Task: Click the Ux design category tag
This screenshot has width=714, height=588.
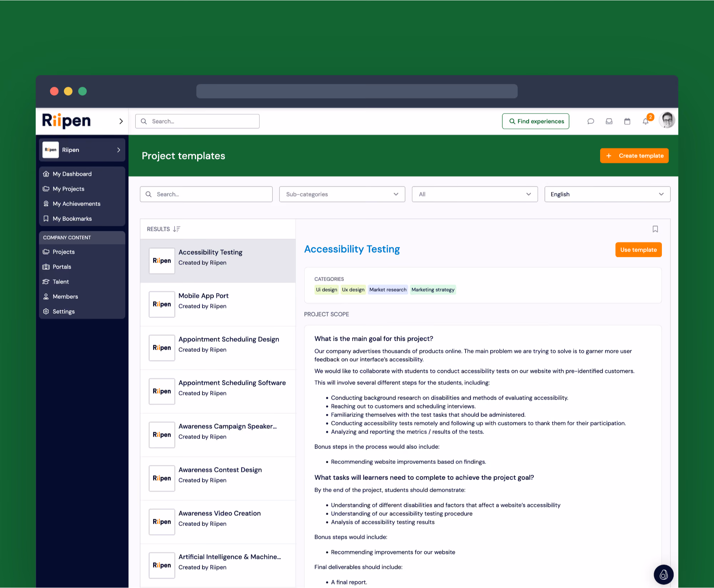Action: [x=353, y=290]
